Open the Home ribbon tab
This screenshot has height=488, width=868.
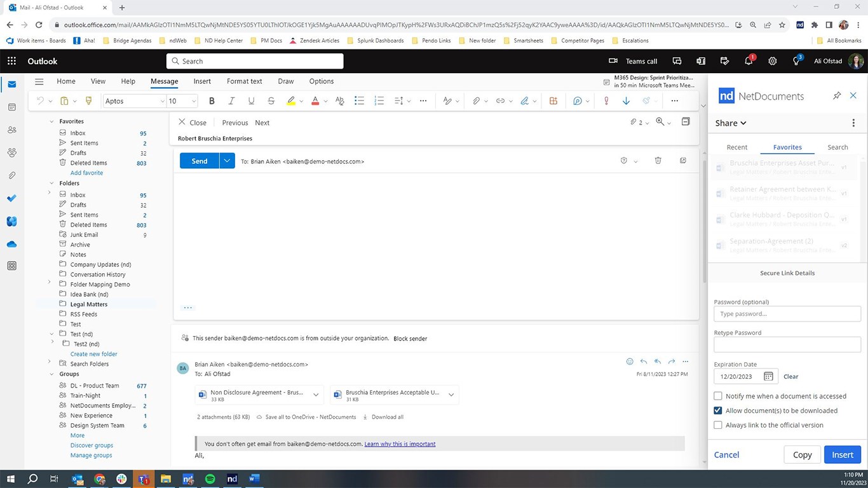66,81
